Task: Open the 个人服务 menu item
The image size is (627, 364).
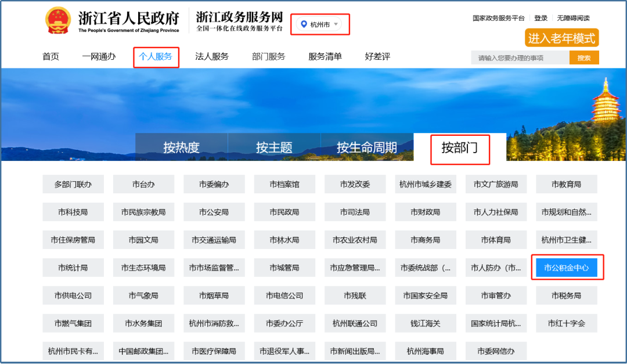Action: (x=156, y=57)
